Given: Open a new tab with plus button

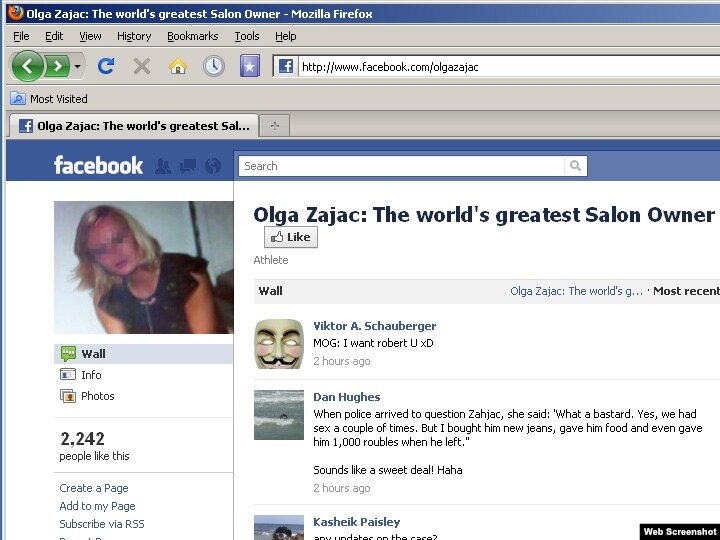Looking at the screenshot, I should click(x=275, y=126).
